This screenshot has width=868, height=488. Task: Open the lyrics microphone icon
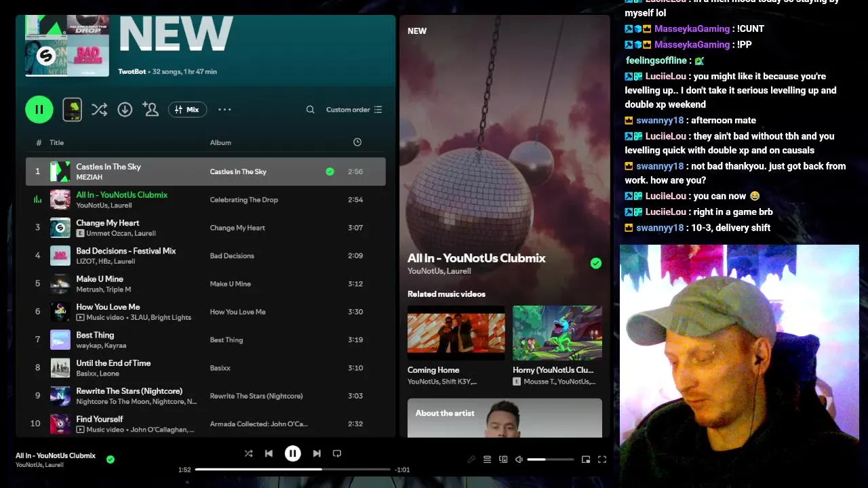point(471,460)
